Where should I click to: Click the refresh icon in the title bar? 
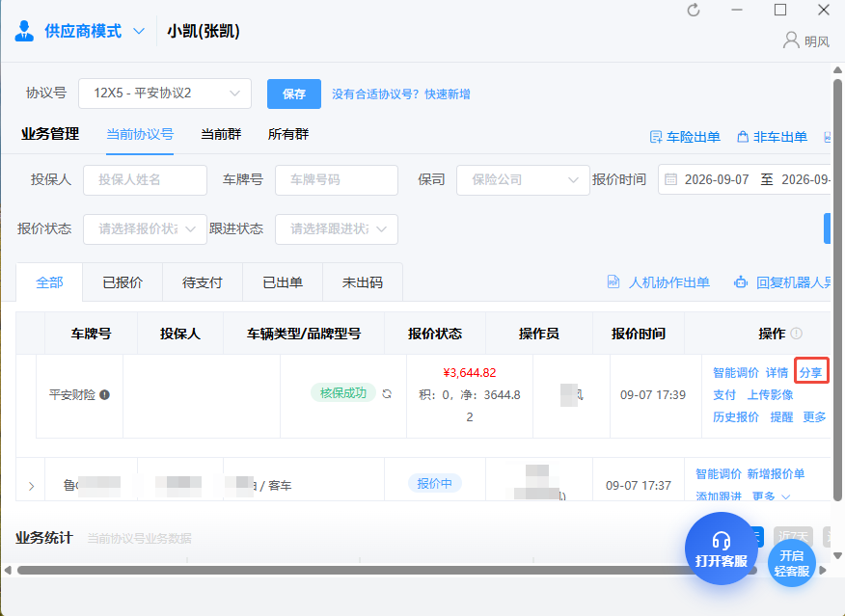(x=694, y=11)
